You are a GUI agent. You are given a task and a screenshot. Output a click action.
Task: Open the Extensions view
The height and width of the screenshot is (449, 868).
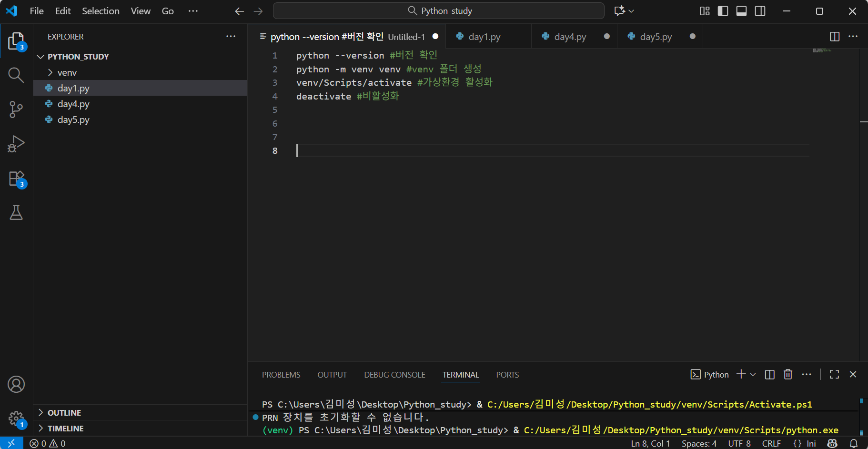tap(16, 179)
